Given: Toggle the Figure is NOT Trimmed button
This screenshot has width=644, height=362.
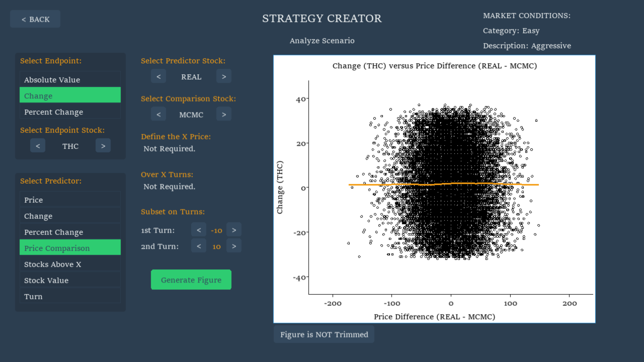Looking at the screenshot, I should point(324,334).
